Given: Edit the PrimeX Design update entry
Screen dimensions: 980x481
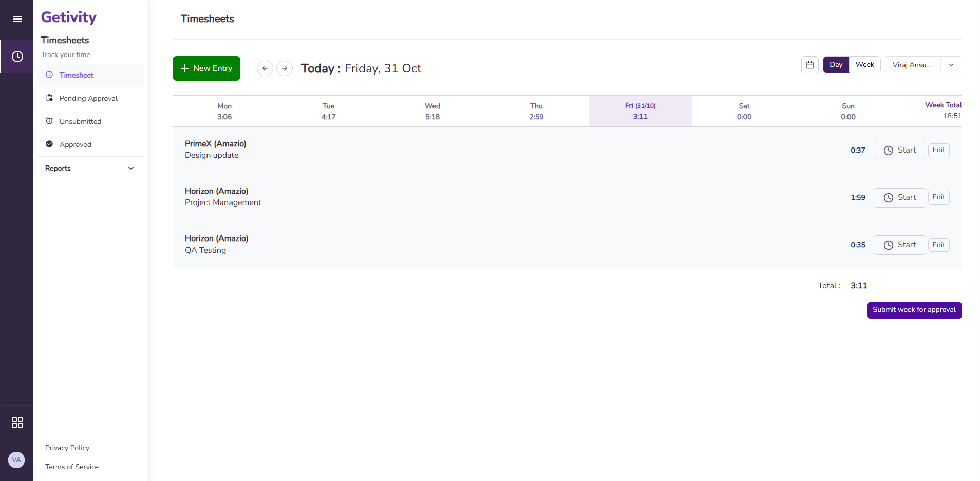Looking at the screenshot, I should [x=938, y=150].
